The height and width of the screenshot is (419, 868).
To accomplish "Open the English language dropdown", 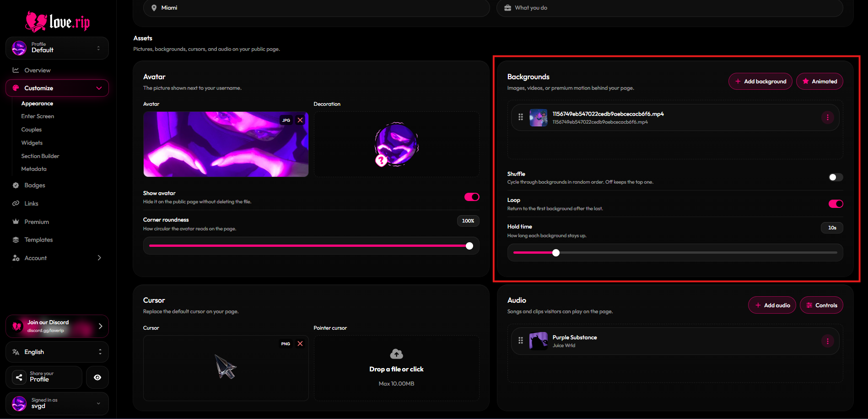I will 57,352.
